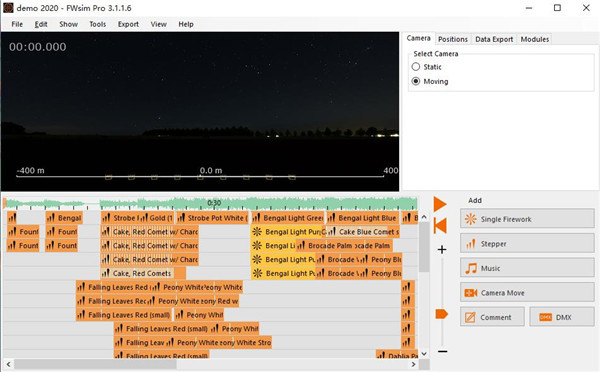This screenshot has height=372, width=600.
Task: Open the Help menu
Action: click(x=186, y=24)
